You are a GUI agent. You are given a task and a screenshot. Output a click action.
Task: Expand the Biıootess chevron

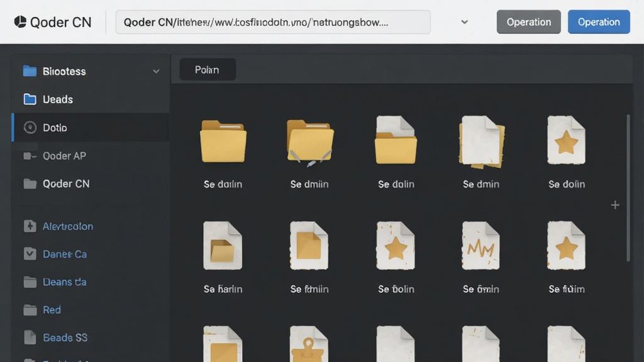pyautogui.click(x=156, y=72)
